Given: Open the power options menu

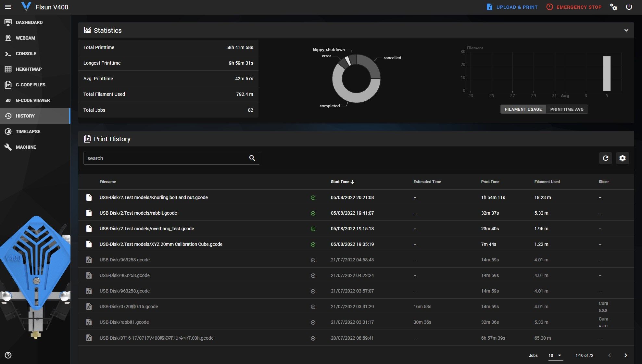Looking at the screenshot, I should coord(629,7).
